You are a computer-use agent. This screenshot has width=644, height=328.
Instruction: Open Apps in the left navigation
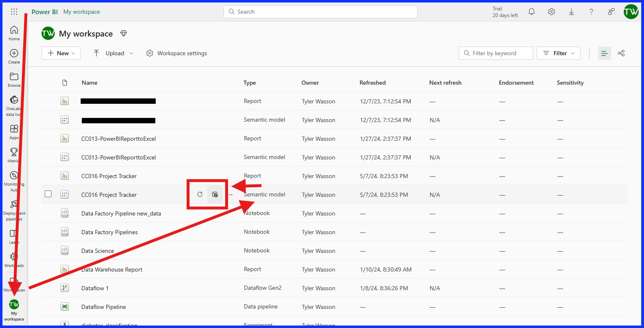(x=14, y=132)
